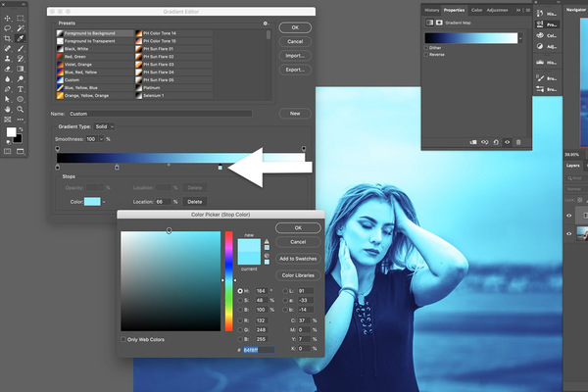Click the Add to Swatches button

298,257
